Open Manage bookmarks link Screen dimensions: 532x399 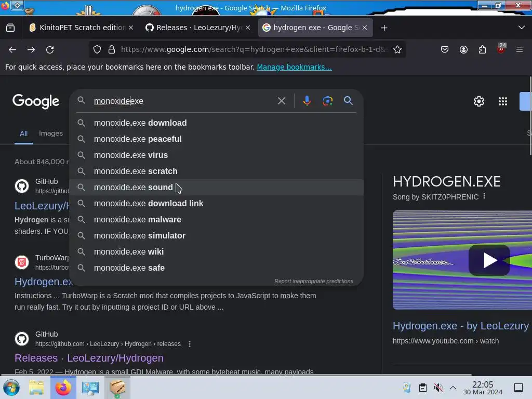[x=294, y=67]
